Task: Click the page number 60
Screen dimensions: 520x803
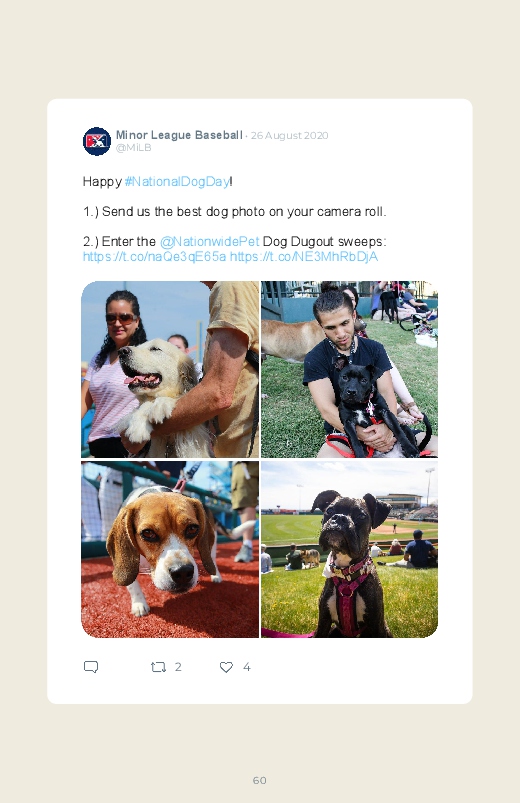Action: point(259,780)
